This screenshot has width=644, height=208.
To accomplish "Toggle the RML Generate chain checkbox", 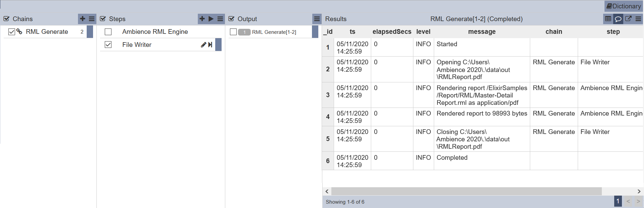I will click(x=12, y=32).
